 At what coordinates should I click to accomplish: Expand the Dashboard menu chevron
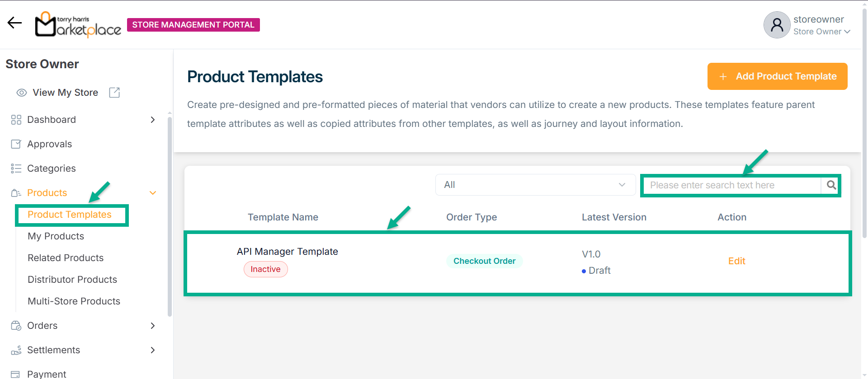pyautogui.click(x=153, y=120)
